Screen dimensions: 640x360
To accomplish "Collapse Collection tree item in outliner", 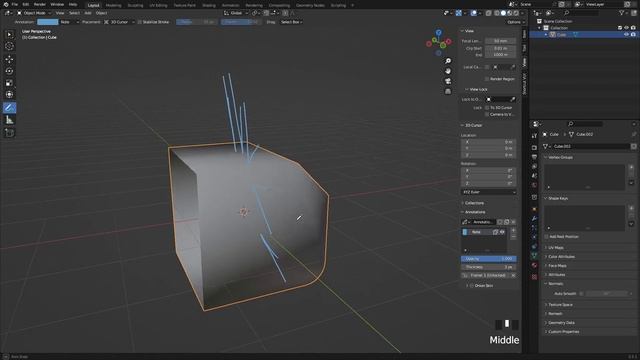I will pyautogui.click(x=540, y=28).
